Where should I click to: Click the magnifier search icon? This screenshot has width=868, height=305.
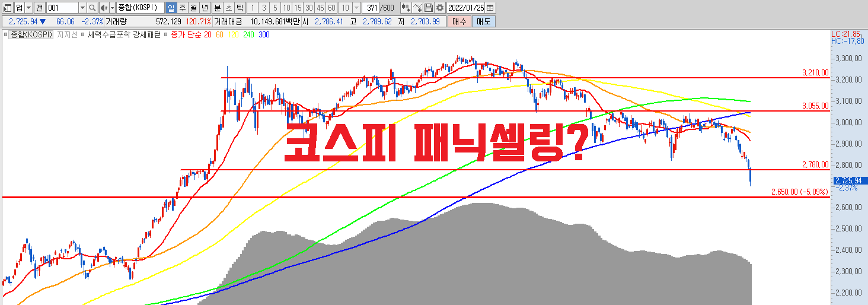coord(92,8)
